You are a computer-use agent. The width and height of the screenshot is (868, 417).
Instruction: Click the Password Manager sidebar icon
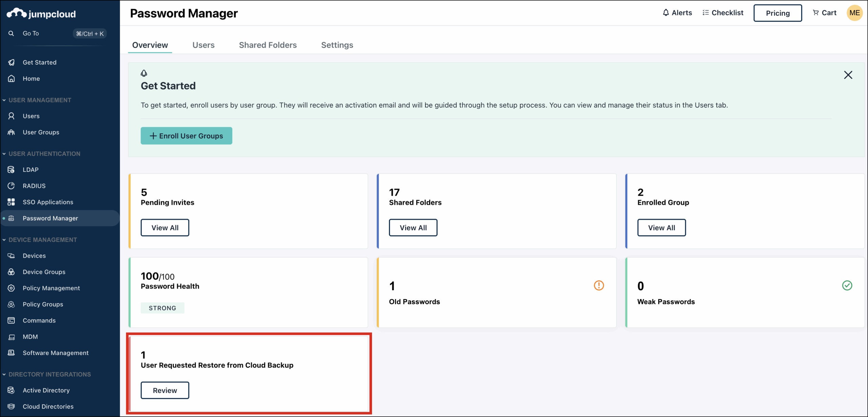pos(11,218)
